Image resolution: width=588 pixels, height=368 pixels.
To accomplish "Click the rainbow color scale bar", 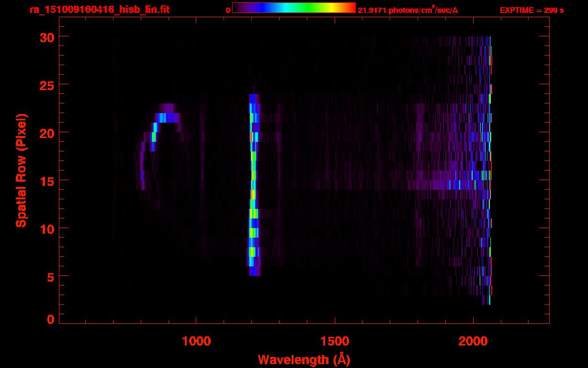I will tap(294, 8).
